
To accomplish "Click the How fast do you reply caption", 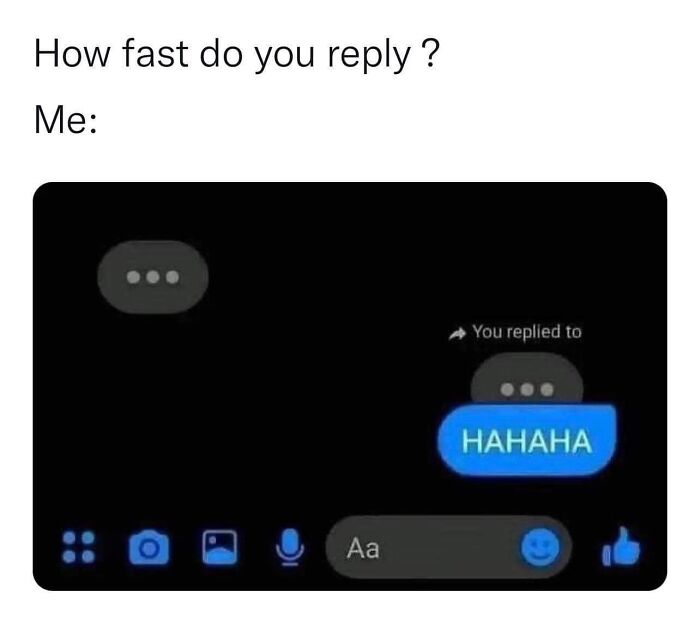I will tap(237, 54).
